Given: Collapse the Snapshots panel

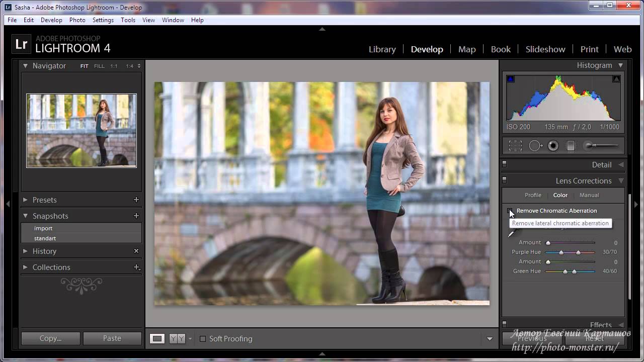Looking at the screenshot, I should pyautogui.click(x=25, y=216).
